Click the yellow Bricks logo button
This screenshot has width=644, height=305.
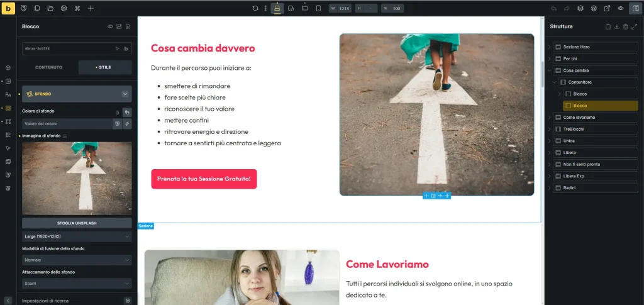point(8,8)
